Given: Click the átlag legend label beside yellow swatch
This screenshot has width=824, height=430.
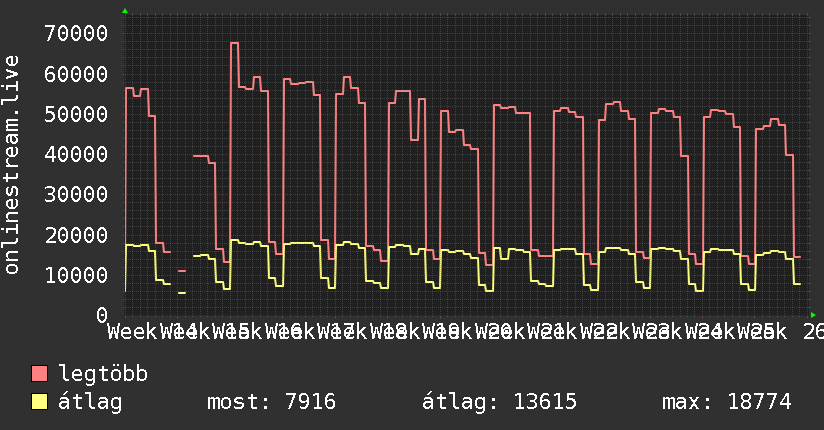Looking at the screenshot, I should [90, 402].
